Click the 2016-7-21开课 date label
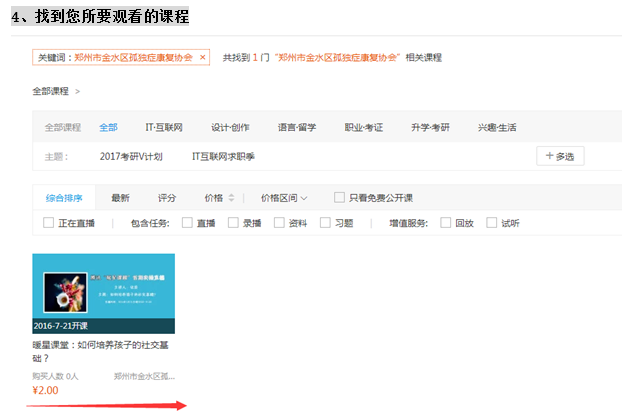The width and height of the screenshot is (633, 418). (x=61, y=326)
